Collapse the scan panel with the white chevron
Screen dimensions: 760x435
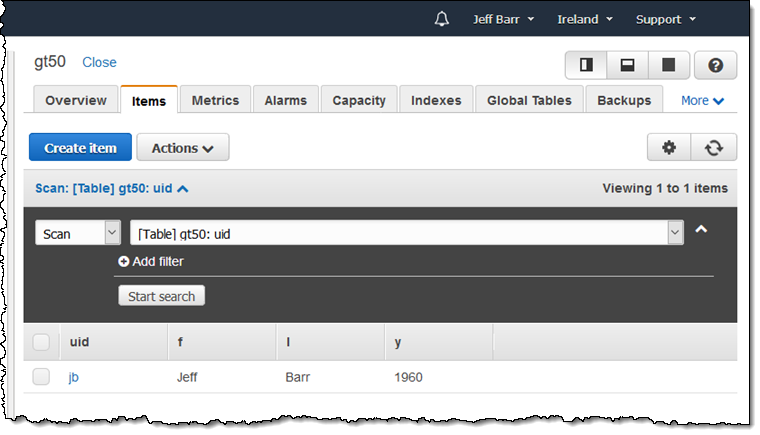pos(701,230)
